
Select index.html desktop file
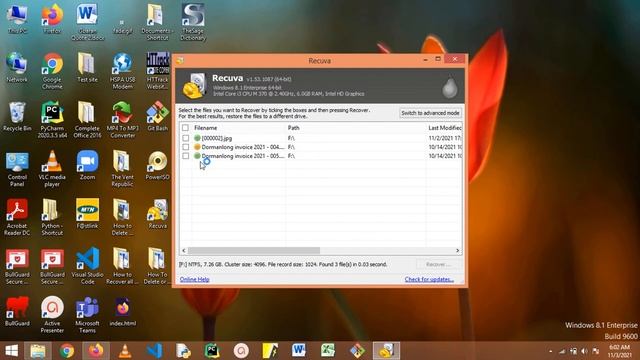pos(122,312)
